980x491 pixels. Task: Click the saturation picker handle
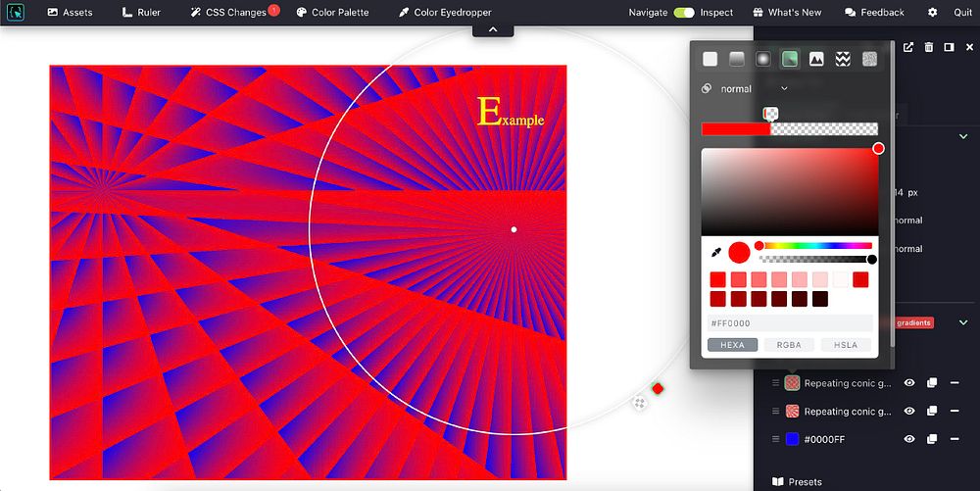(x=878, y=149)
